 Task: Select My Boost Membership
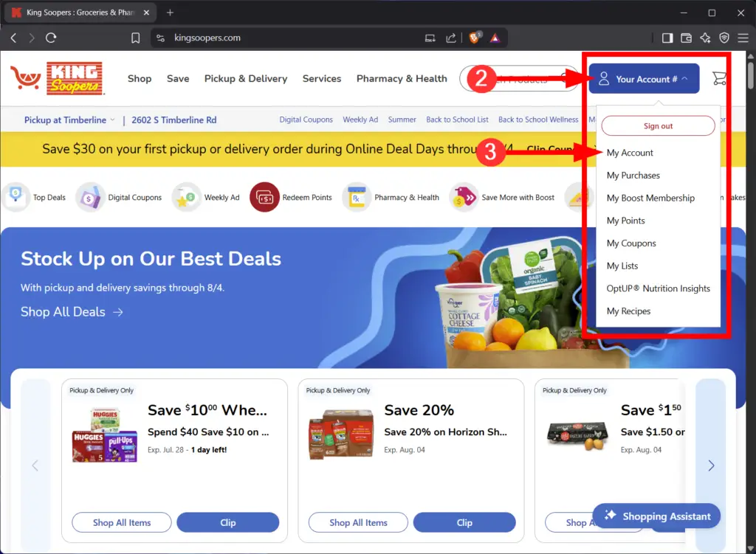pyautogui.click(x=650, y=198)
